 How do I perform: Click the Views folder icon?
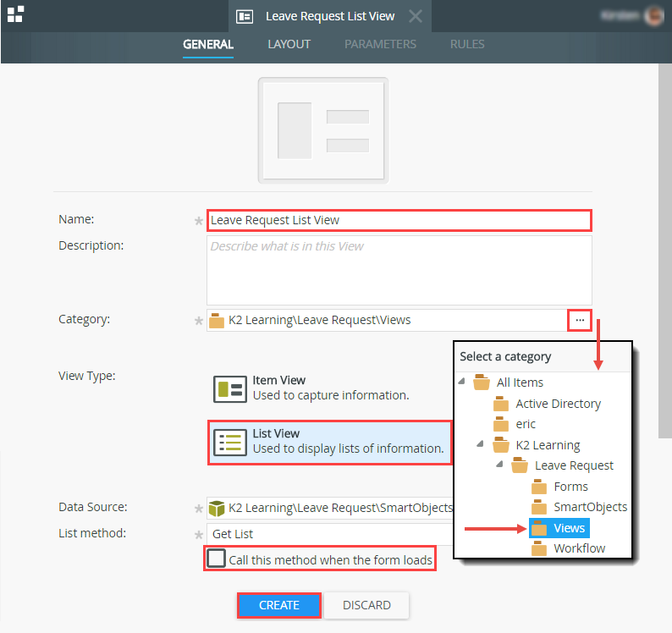[539, 528]
